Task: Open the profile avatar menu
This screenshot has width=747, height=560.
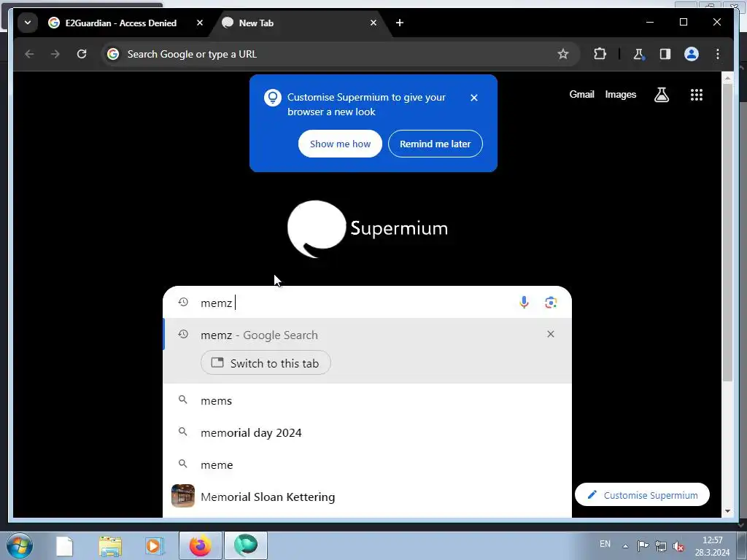Action: click(692, 54)
